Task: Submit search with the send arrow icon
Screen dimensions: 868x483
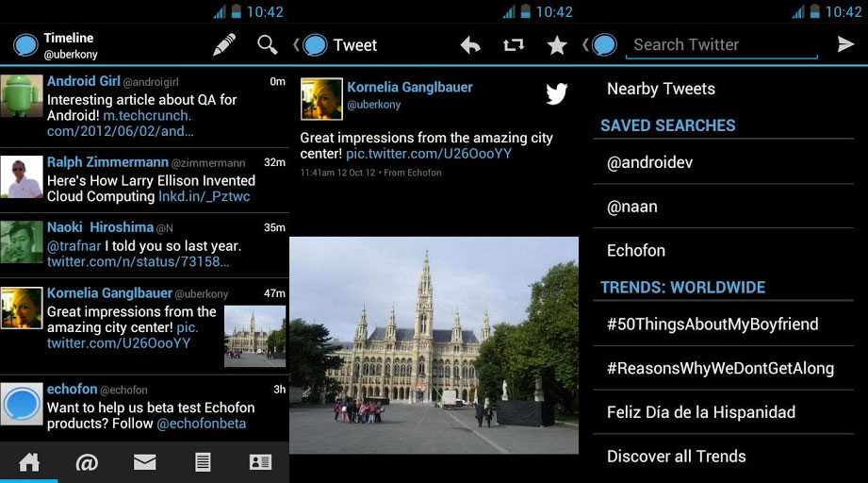Action: click(845, 44)
